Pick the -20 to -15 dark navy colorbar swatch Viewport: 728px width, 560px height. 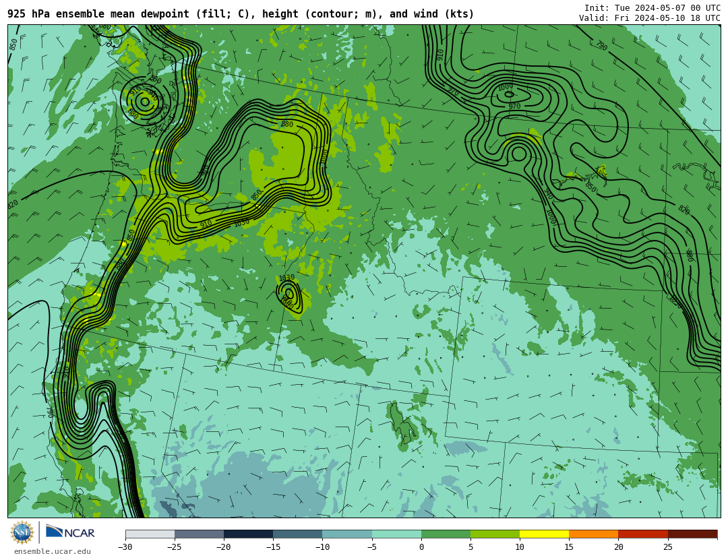click(248, 534)
